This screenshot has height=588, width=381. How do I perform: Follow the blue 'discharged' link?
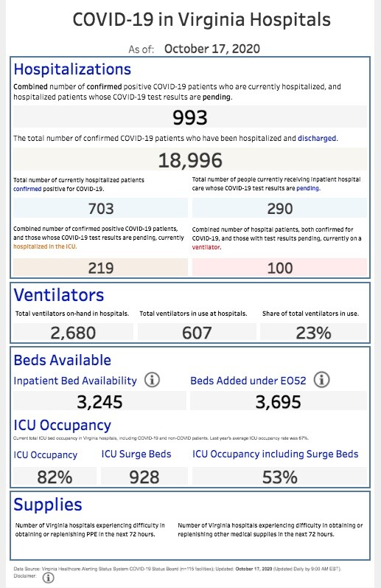(317, 139)
